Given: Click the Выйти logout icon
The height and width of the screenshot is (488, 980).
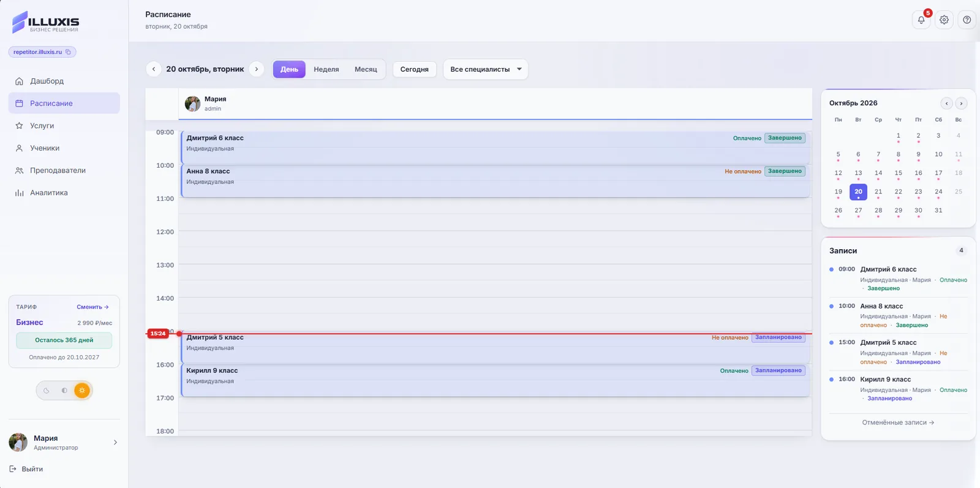Looking at the screenshot, I should [x=13, y=469].
